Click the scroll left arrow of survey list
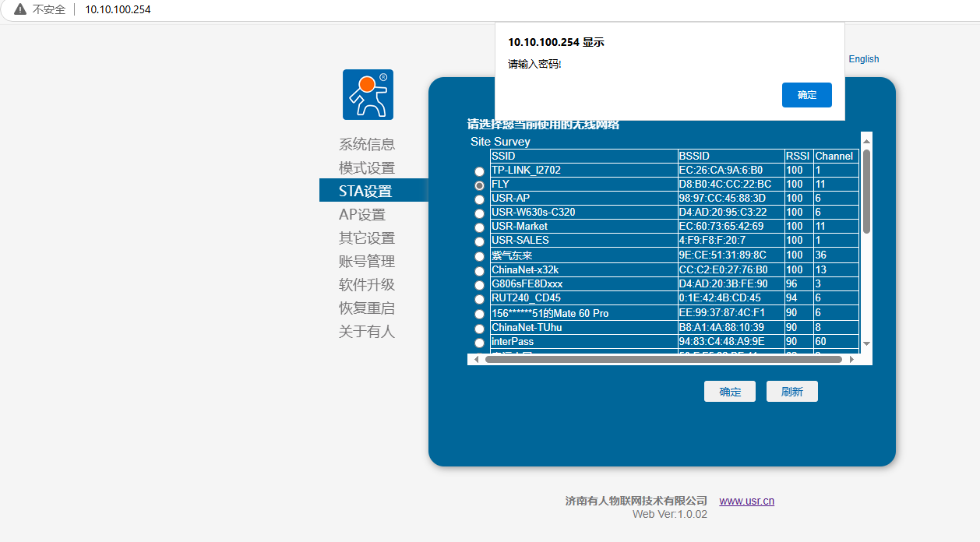The width and height of the screenshot is (980, 542). point(476,360)
